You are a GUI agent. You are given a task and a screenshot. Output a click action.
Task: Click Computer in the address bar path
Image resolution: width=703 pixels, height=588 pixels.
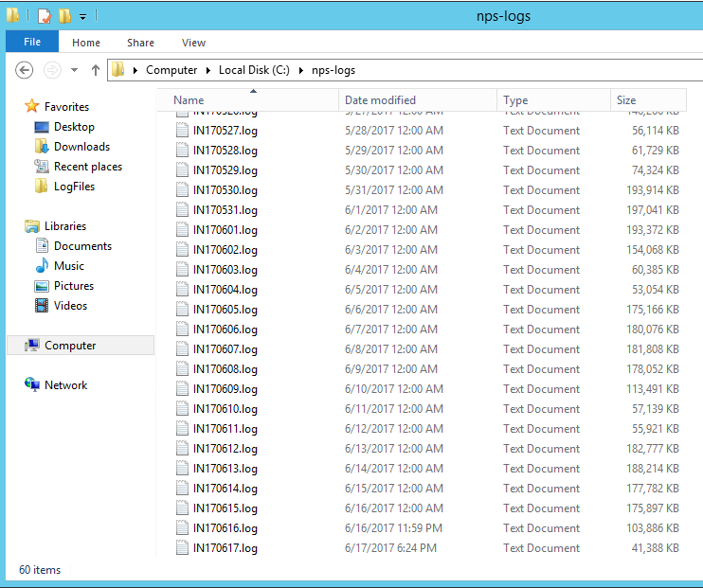coord(171,70)
